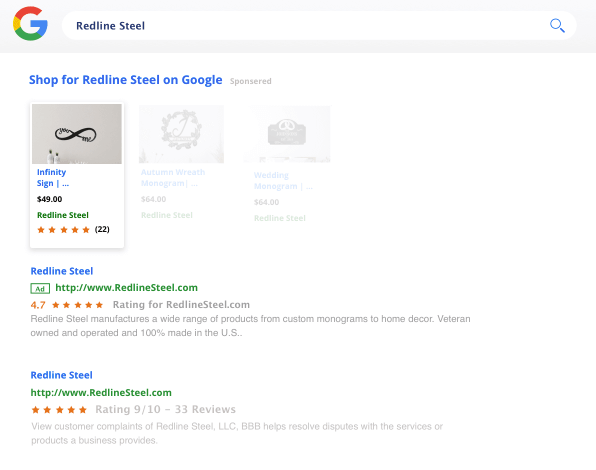Image resolution: width=596 pixels, height=470 pixels.
Task: Click the organic result URL RedlineSteel.com
Action: click(x=101, y=392)
